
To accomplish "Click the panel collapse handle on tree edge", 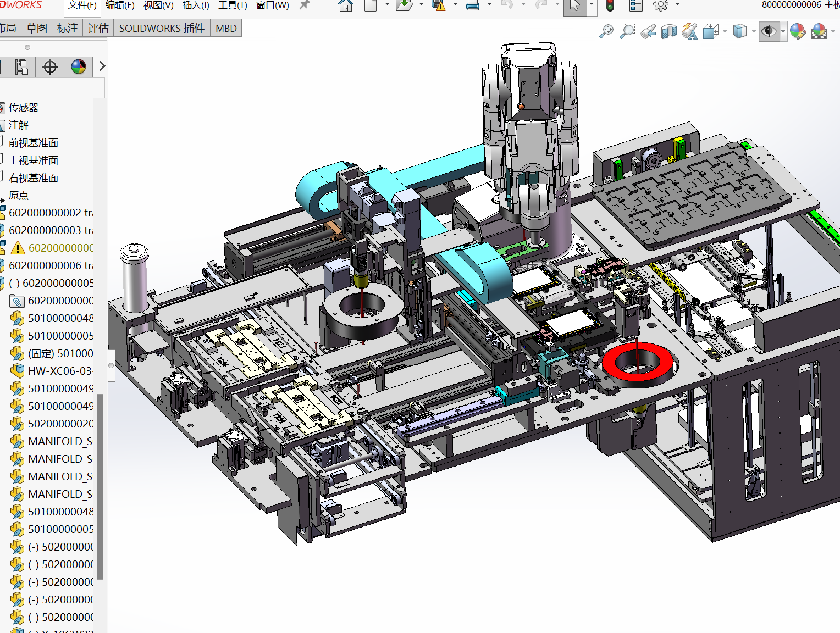I will tap(111, 365).
